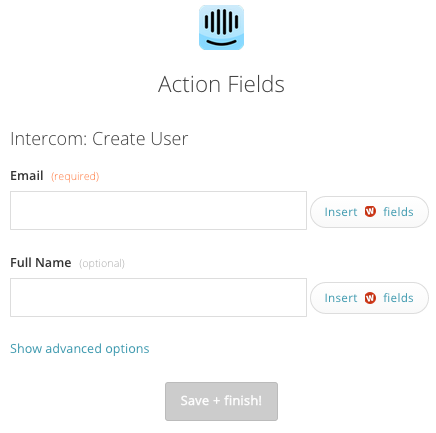The image size is (436, 433).
Task: Open Insert fields for the Email row
Action: pos(369,212)
